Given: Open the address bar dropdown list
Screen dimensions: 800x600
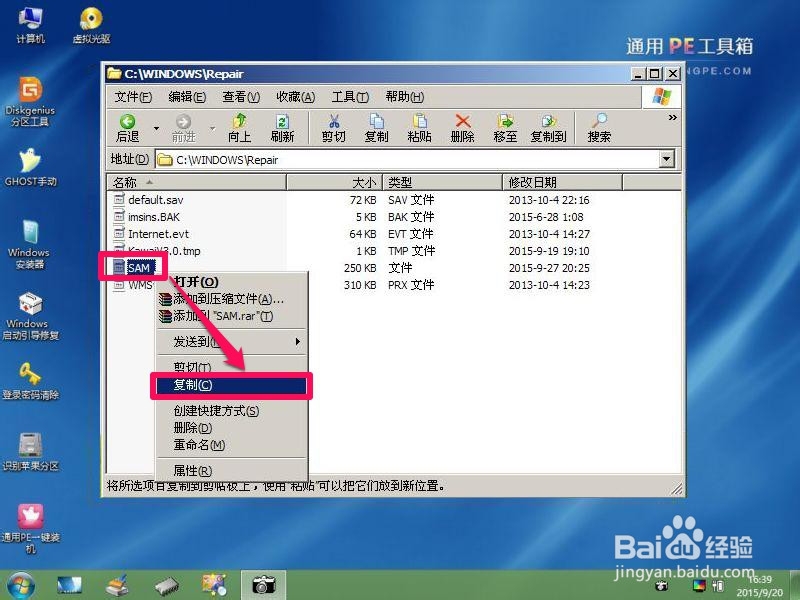Looking at the screenshot, I should click(668, 159).
